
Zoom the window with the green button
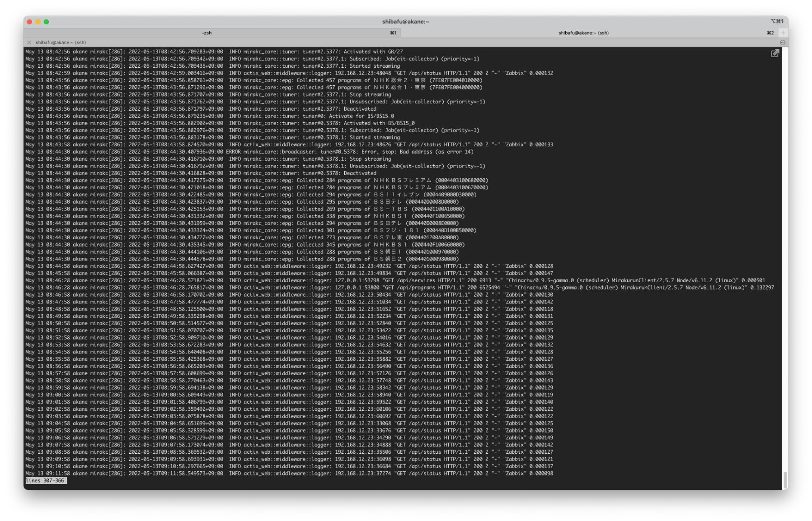pyautogui.click(x=46, y=22)
